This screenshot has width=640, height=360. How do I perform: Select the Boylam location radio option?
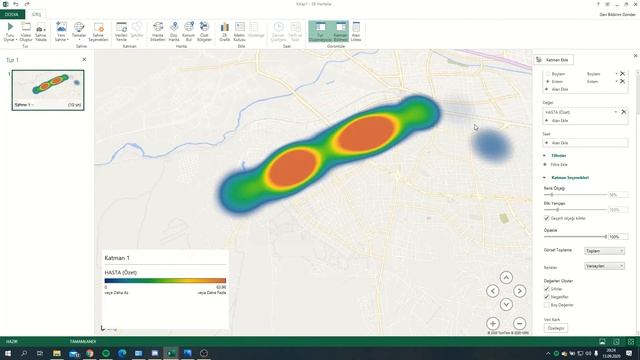pos(548,74)
